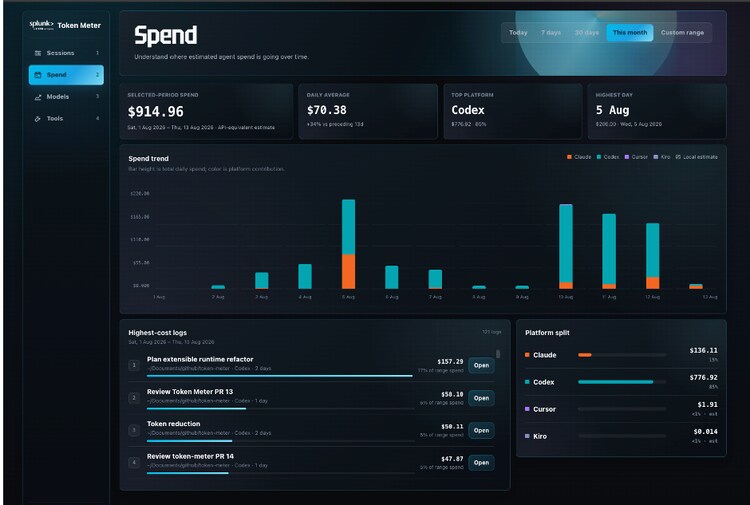Click the $136.11 Claude amount
This screenshot has width=750, height=505.
click(704, 351)
